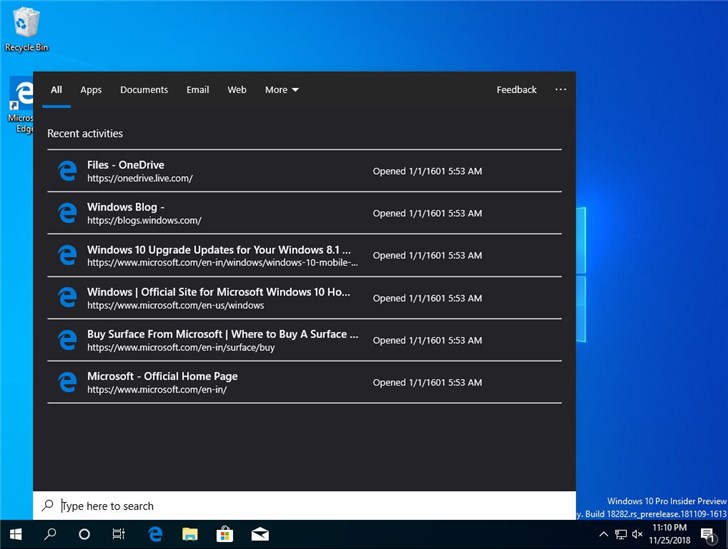
Task: Switch to the Apps search tab
Action: click(x=91, y=90)
